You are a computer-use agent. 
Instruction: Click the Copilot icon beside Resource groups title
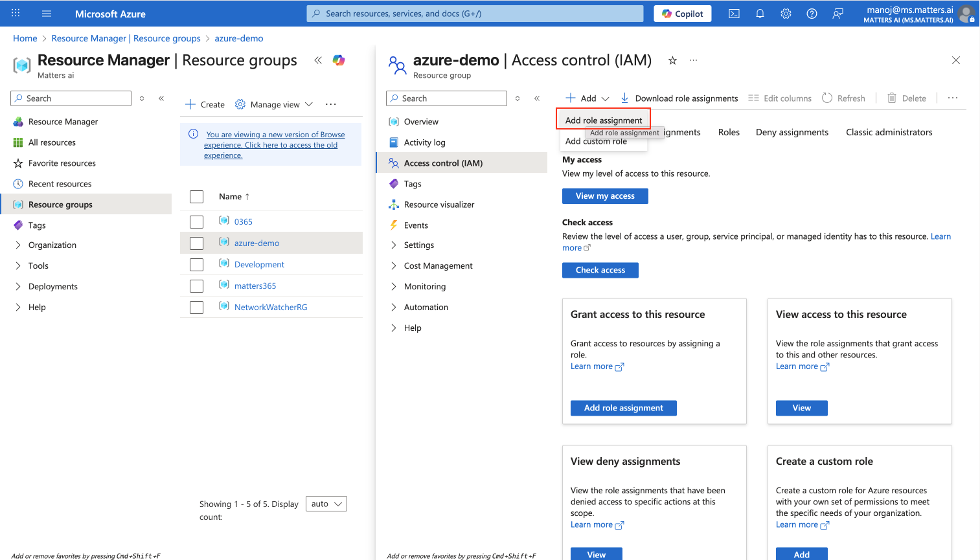(x=339, y=60)
